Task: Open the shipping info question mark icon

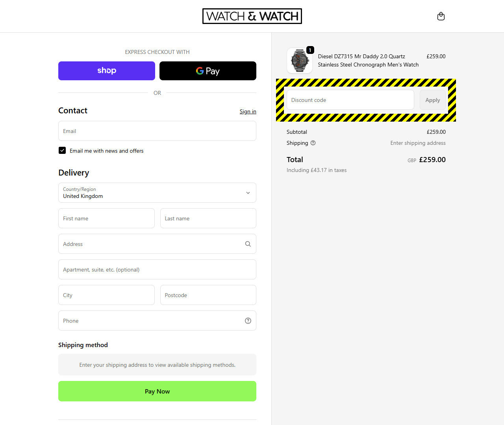Action: [313, 143]
